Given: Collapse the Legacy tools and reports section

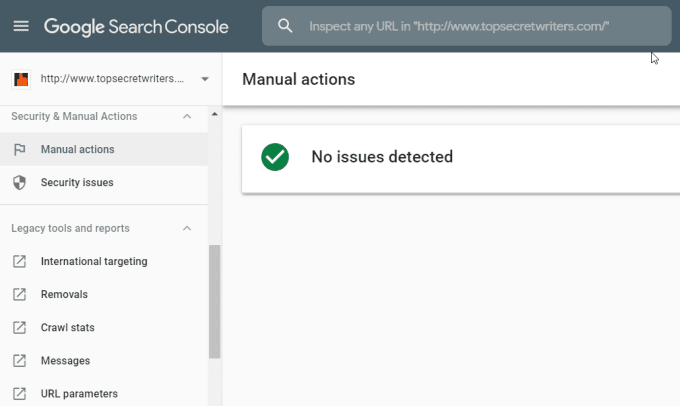Looking at the screenshot, I should [187, 229].
